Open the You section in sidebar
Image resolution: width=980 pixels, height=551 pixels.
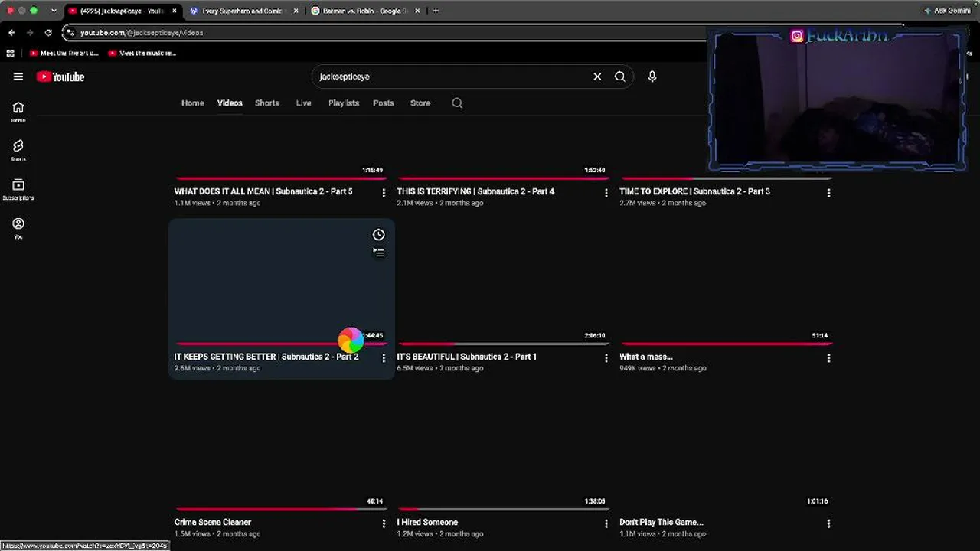18,228
